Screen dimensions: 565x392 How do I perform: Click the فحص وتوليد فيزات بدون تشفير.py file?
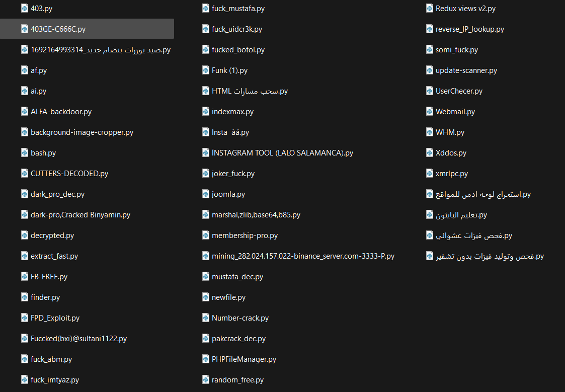point(490,256)
